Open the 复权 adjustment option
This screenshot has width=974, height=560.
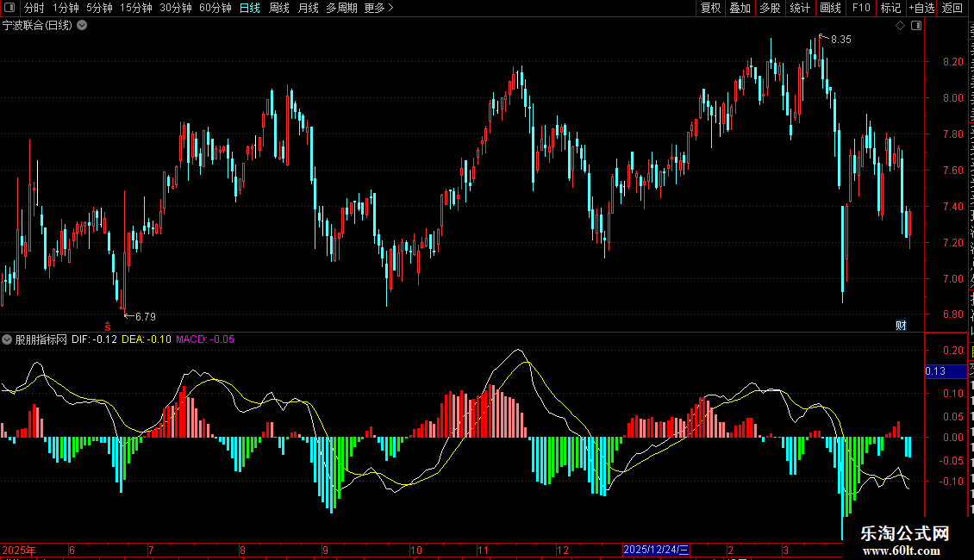(x=710, y=8)
